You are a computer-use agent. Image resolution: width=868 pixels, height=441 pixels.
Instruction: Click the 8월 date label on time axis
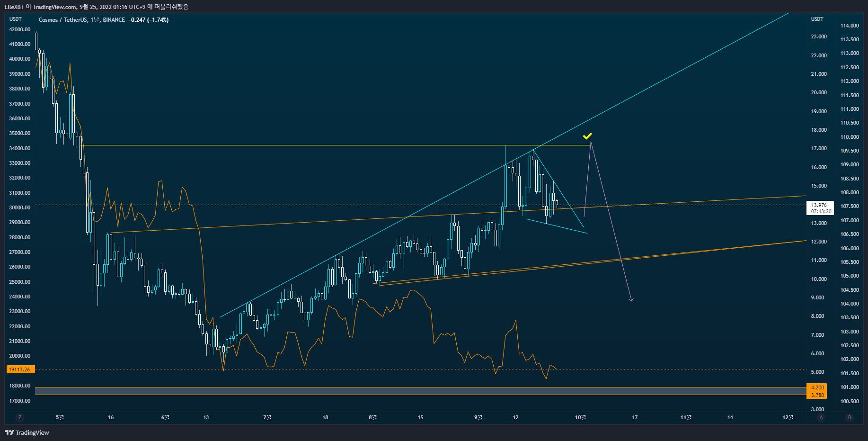click(373, 417)
